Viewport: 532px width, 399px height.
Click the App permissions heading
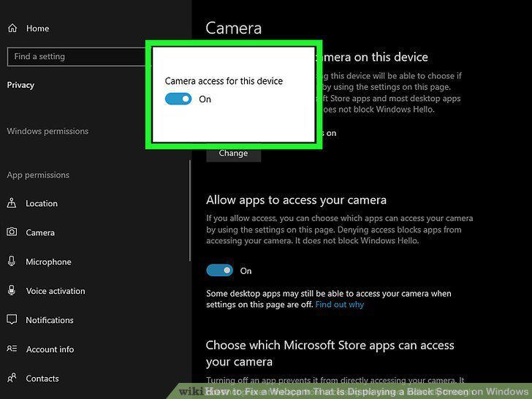(38, 175)
